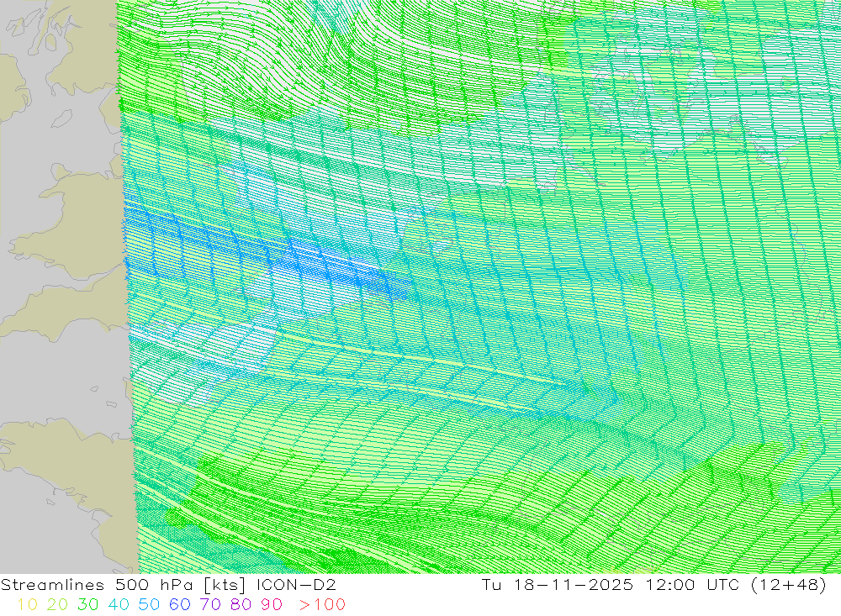Click the legend value 60
This screenshot has height=616, width=841.
pyautogui.click(x=180, y=605)
